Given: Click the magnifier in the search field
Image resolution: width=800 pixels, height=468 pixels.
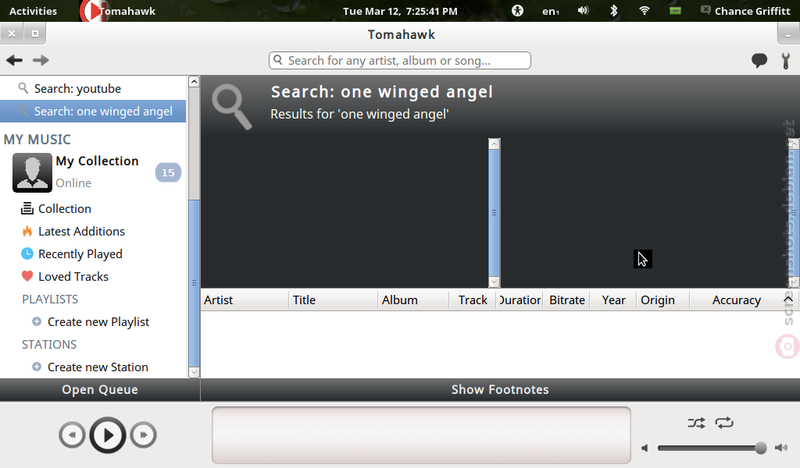Looking at the screenshot, I should click(x=278, y=60).
